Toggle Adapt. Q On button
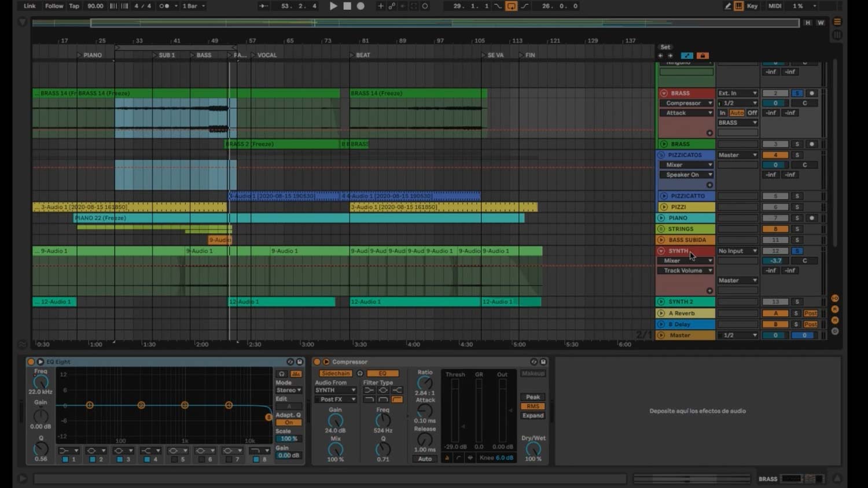 click(x=289, y=423)
